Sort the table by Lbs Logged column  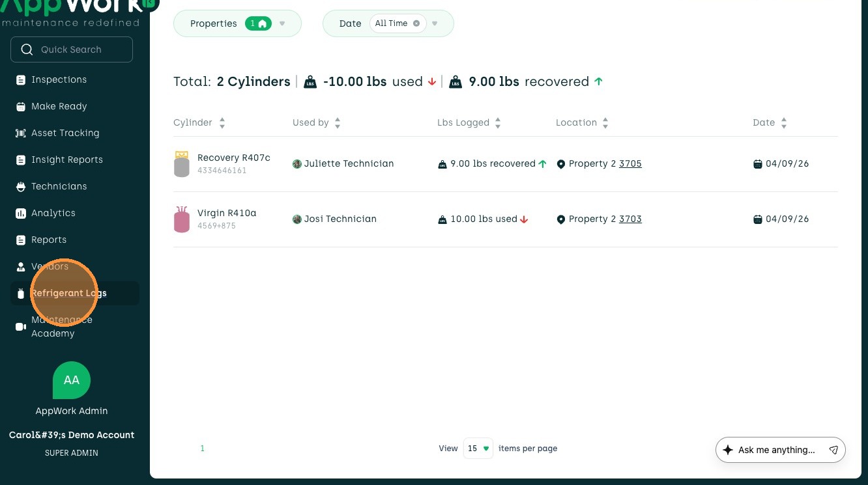click(498, 123)
